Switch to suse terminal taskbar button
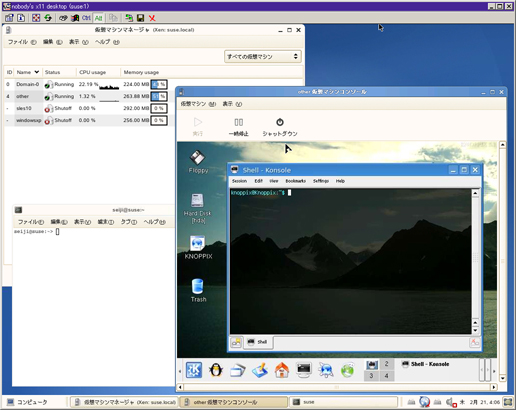Image resolution: width=516 pixels, height=410 pixels. 343,402
